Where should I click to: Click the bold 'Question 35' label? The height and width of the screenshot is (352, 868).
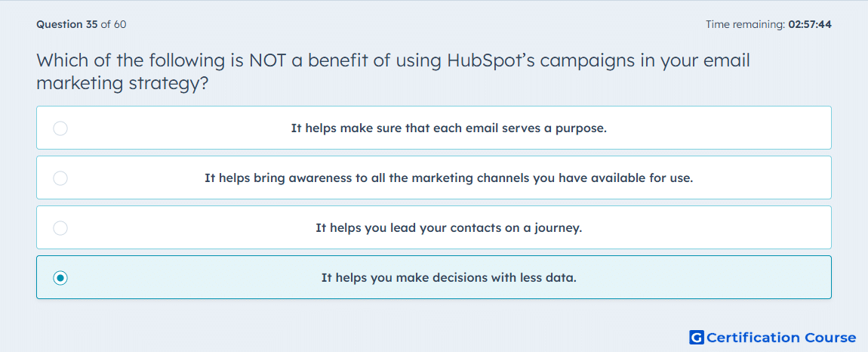[x=67, y=24]
